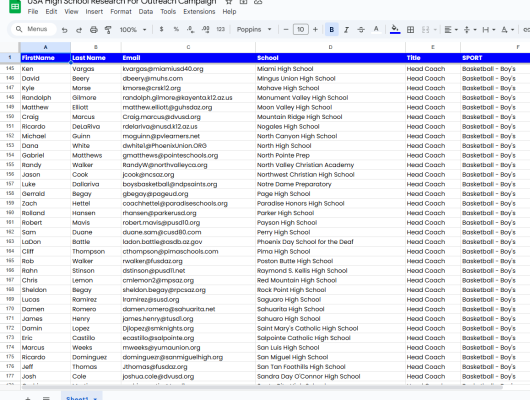Screen dimensions: 530x400
Task: Open the Borders options
Action: click(x=410, y=30)
